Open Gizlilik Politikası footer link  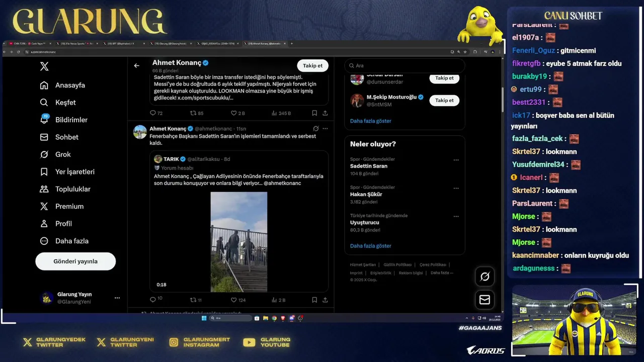pos(397,264)
